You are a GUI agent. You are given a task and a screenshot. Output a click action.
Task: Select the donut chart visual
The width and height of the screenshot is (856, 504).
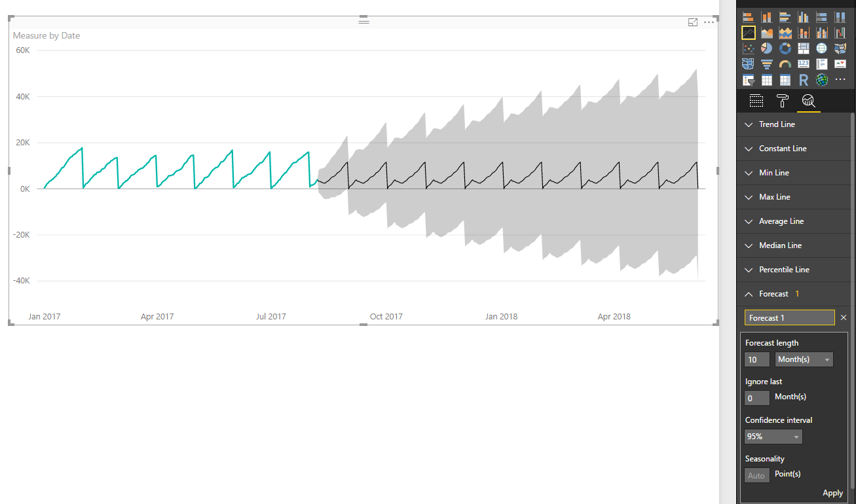785,48
